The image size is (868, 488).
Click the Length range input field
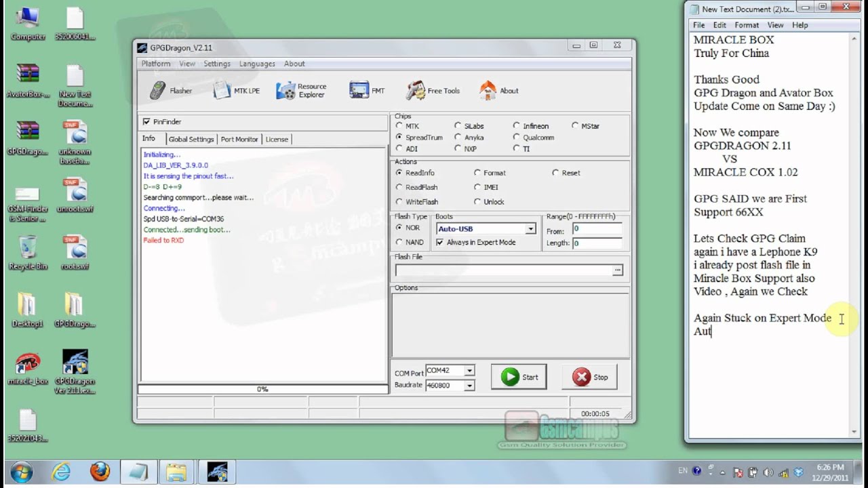click(597, 243)
